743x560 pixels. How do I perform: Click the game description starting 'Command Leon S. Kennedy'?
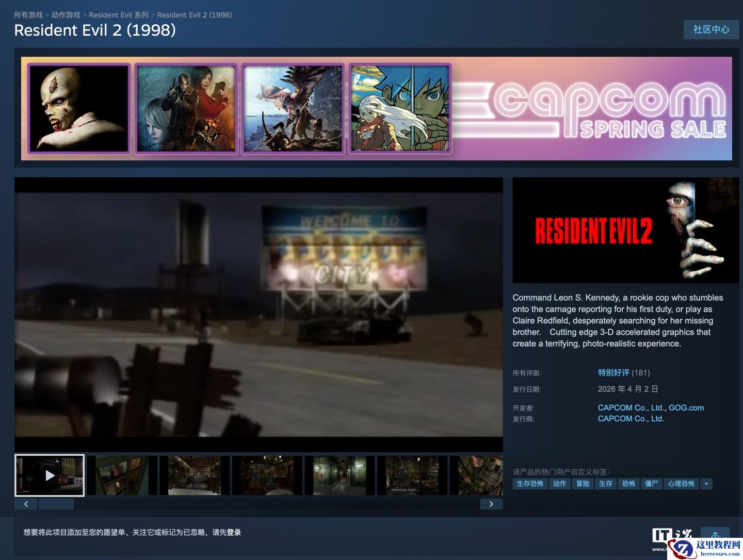coord(618,320)
